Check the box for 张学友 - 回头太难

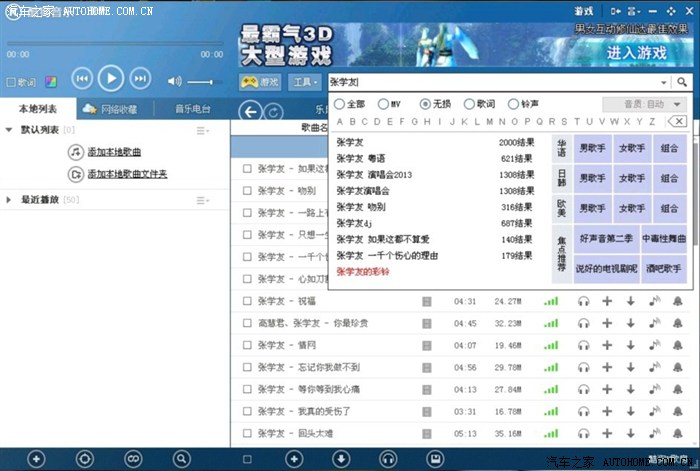[247, 433]
